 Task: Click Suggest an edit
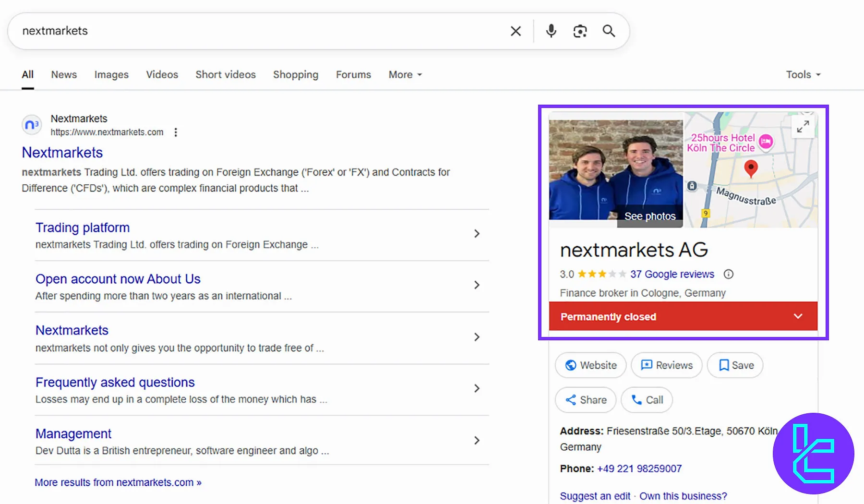(x=595, y=496)
